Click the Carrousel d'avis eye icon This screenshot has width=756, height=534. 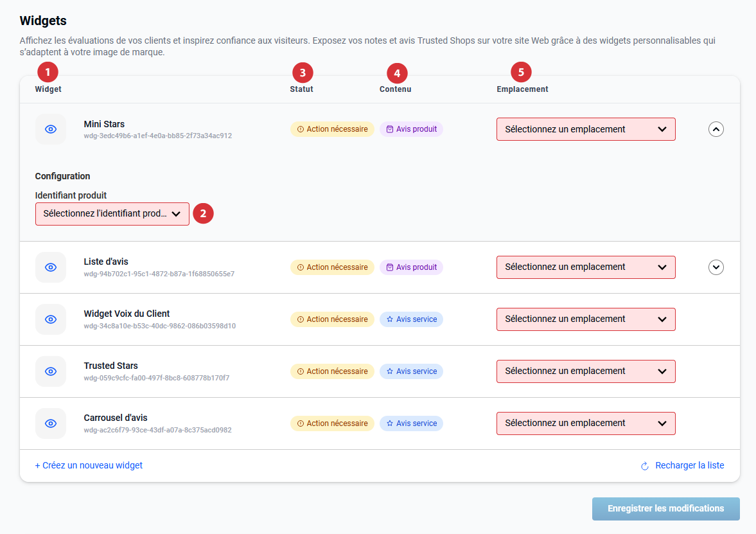(51, 423)
